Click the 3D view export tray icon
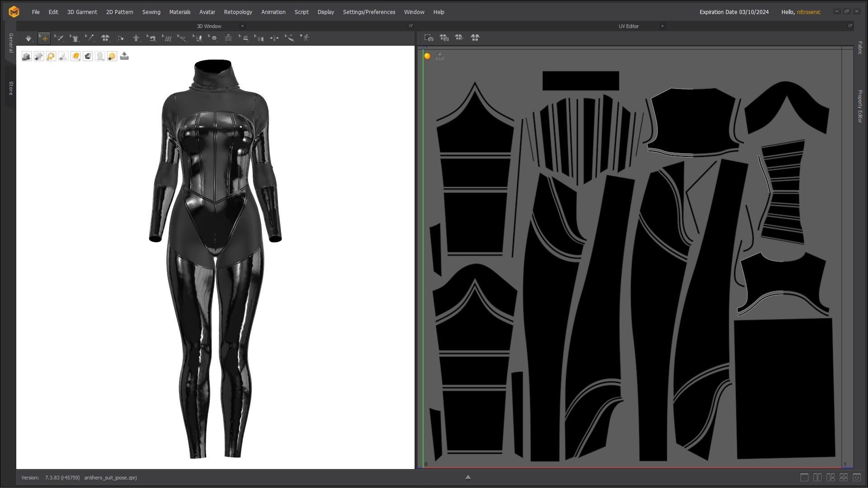Screen dimensions: 868x488 (124, 56)
